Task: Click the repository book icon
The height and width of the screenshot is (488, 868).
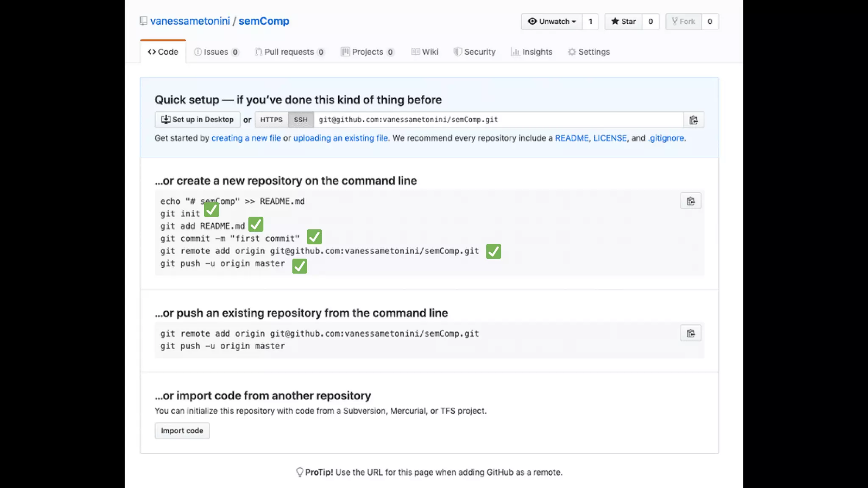Action: tap(144, 21)
